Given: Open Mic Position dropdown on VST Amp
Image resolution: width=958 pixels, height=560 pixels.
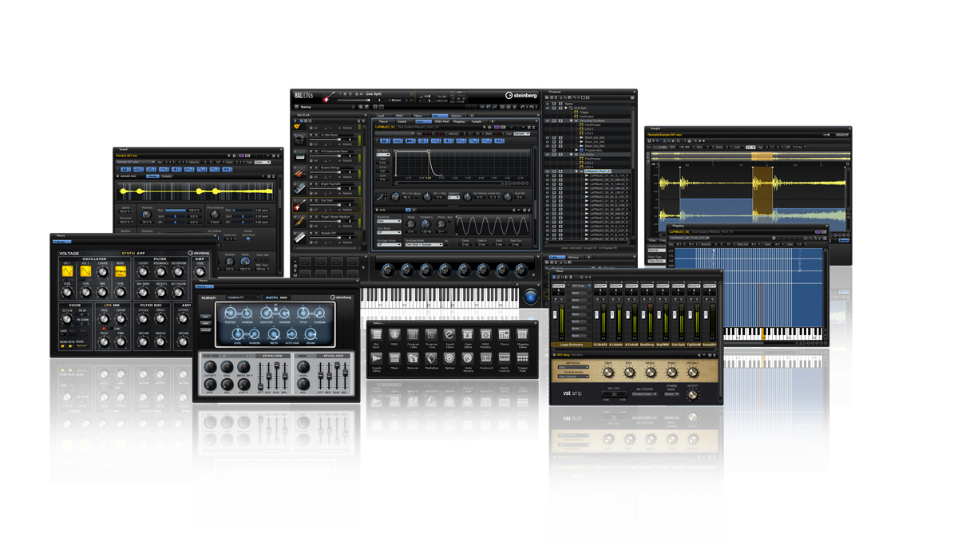Looking at the screenshot, I should 645,394.
